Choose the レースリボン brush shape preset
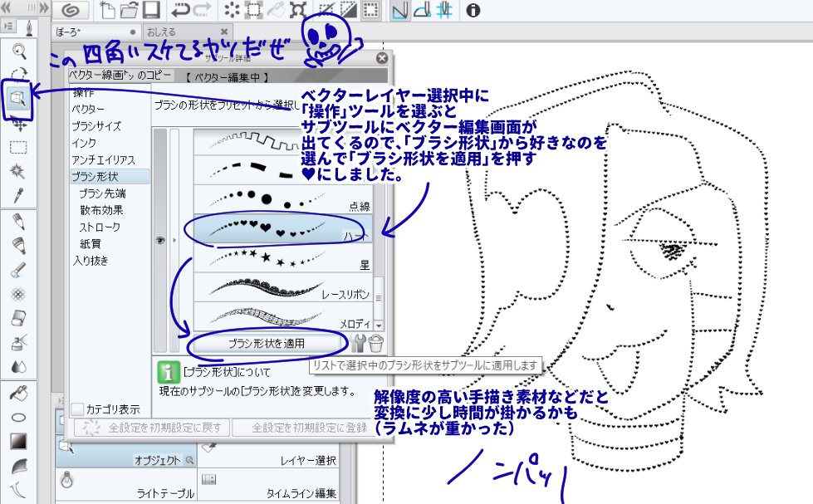 tap(283, 288)
